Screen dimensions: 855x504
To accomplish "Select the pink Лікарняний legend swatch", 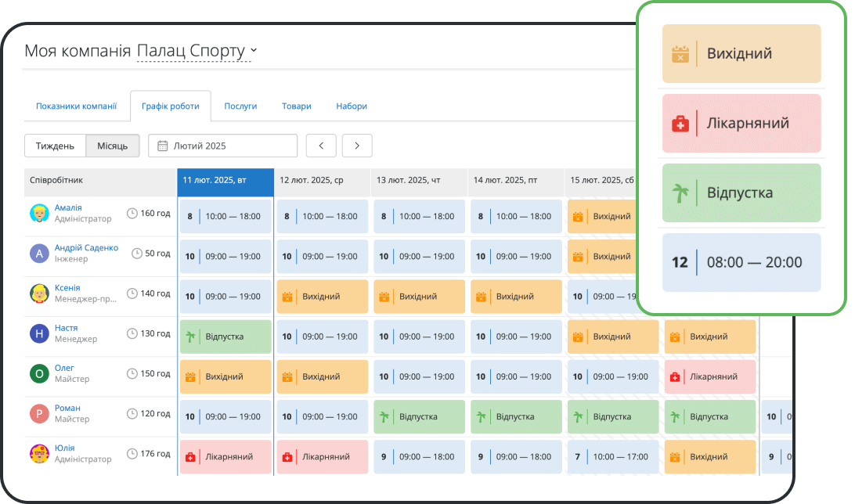I will (x=741, y=124).
